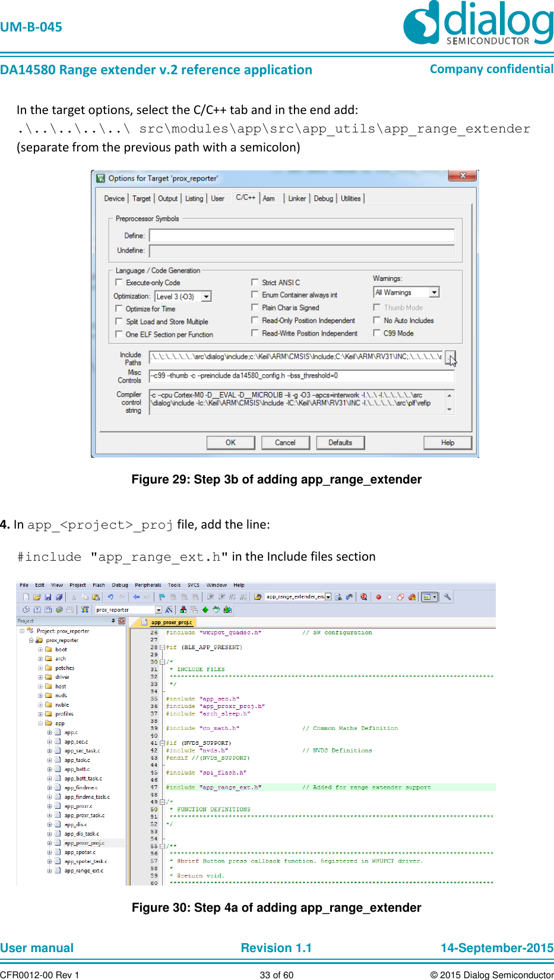
Task: Open the Warnings dropdown
Action: 434,292
